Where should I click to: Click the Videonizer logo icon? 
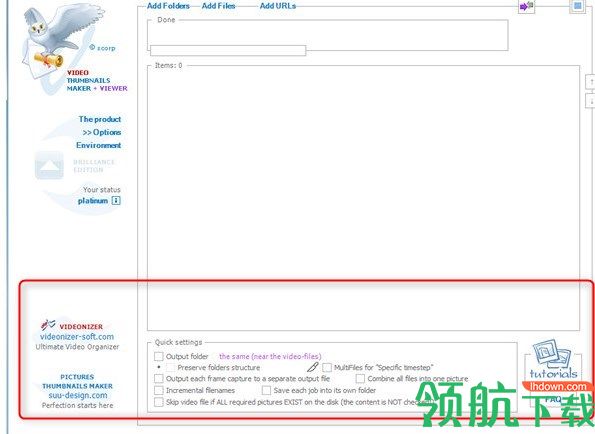click(x=48, y=325)
